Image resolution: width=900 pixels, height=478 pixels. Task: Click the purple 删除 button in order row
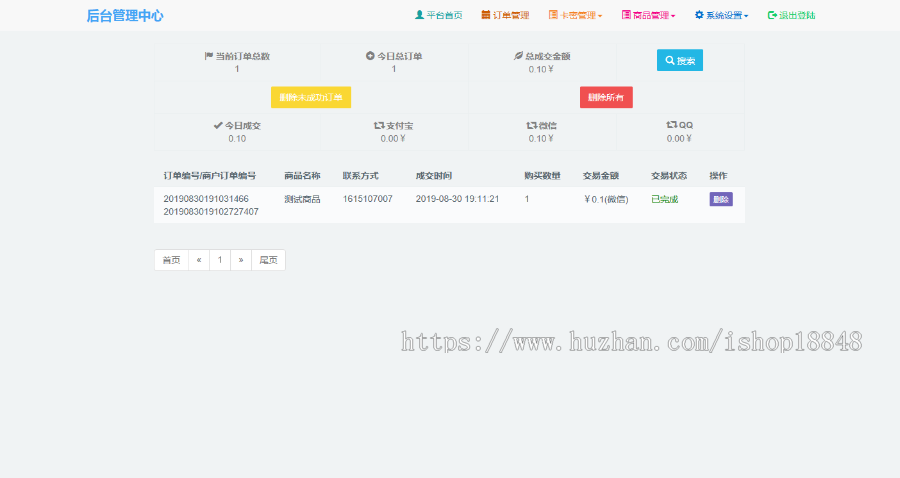pos(721,199)
